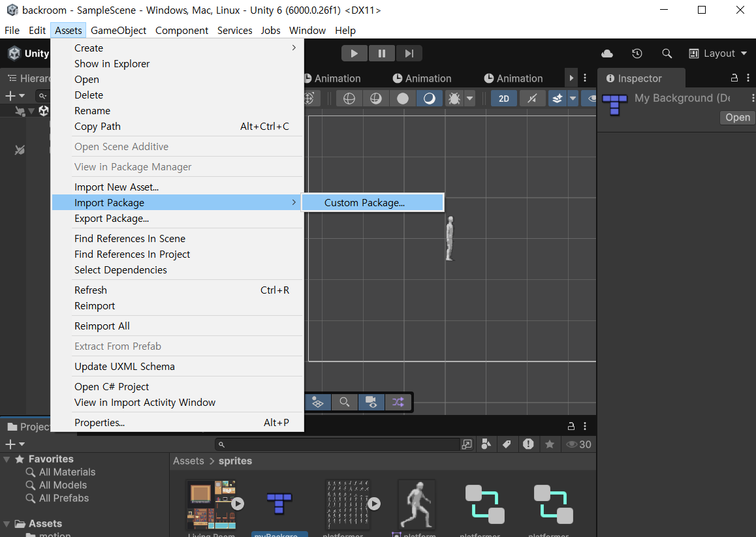
Task: Toggle 2D view in Scene toolbar
Action: tap(504, 99)
